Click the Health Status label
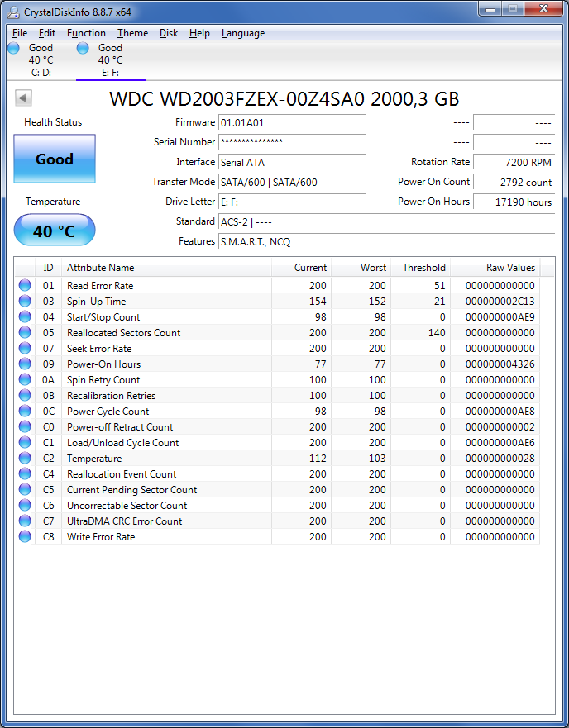The height and width of the screenshot is (728, 569). pyautogui.click(x=53, y=122)
